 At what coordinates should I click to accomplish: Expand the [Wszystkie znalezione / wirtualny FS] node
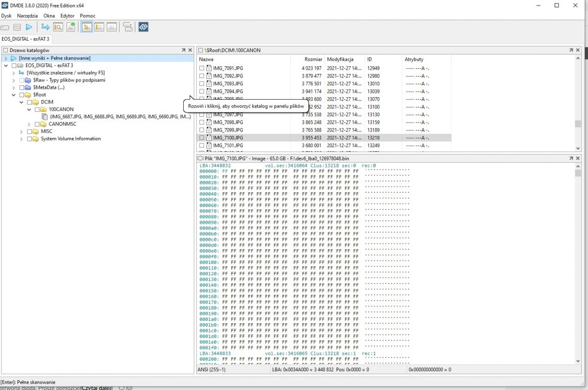point(14,73)
